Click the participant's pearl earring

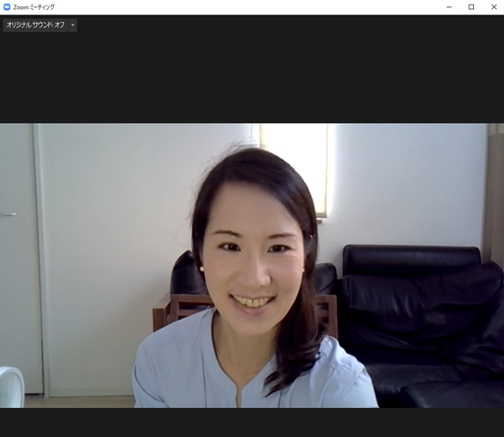(201, 269)
